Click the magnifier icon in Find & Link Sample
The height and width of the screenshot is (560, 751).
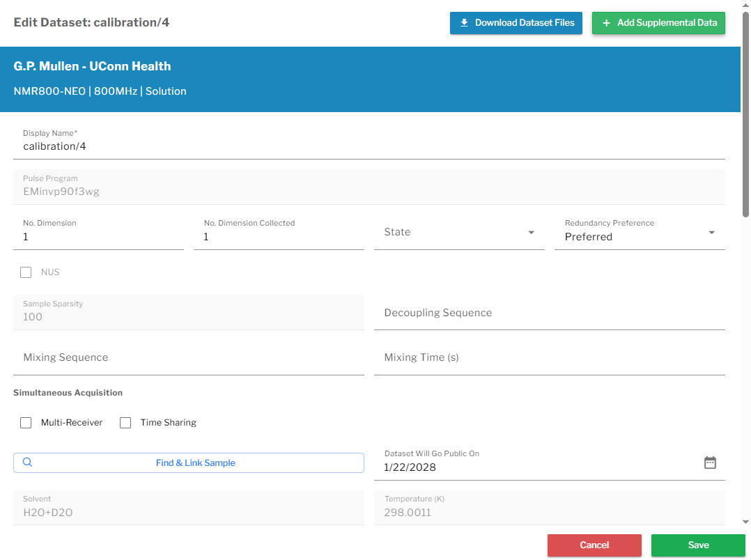point(28,462)
